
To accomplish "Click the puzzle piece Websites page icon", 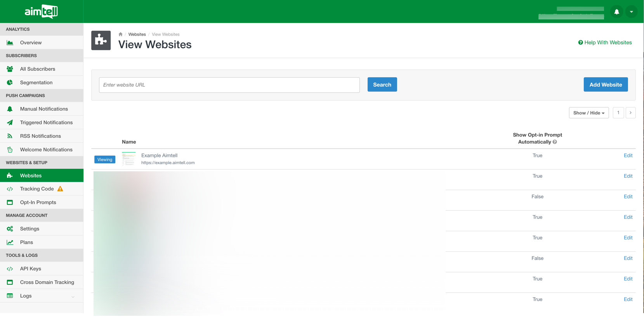I will pos(101,40).
